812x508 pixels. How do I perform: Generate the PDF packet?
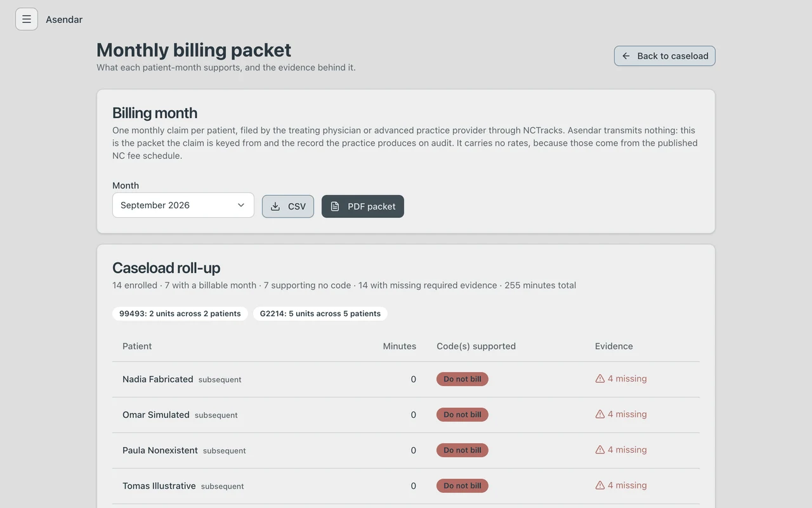pos(363,206)
